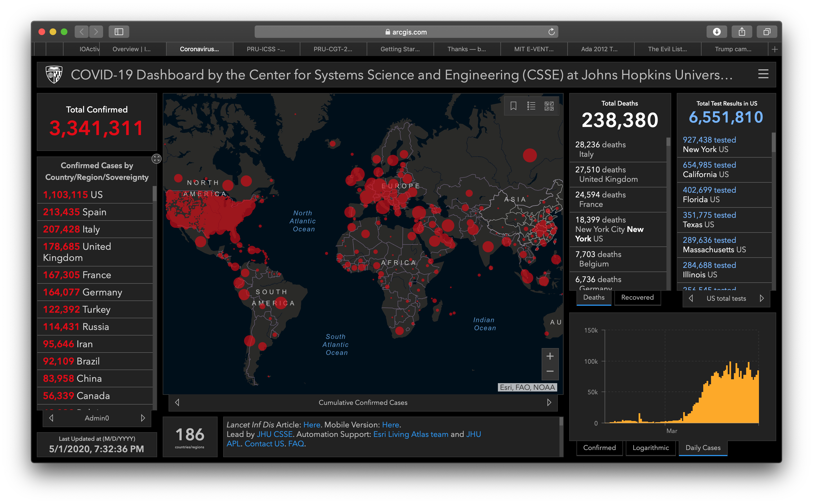
Task: Open the dashboard hamburger menu
Action: (763, 74)
